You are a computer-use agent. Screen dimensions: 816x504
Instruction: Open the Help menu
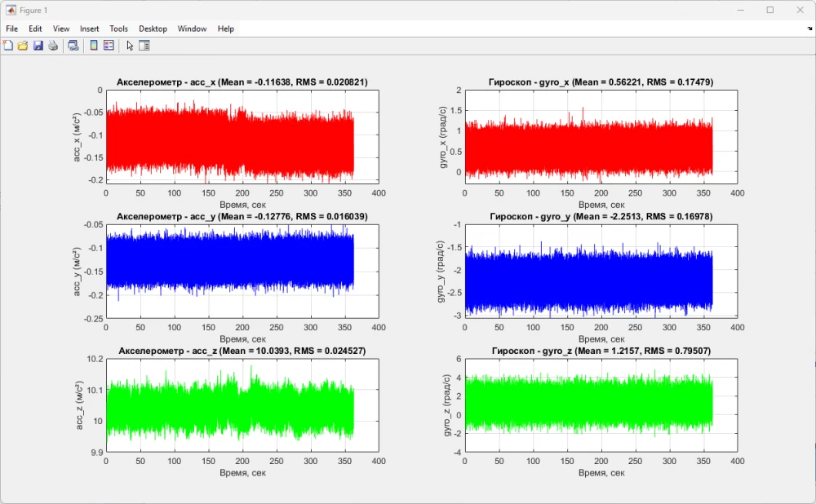click(225, 29)
